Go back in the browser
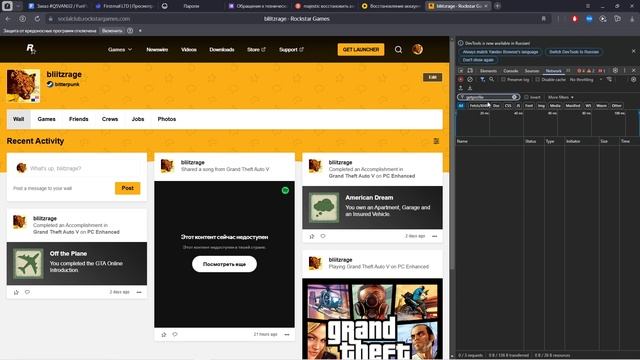The height and width of the screenshot is (360, 640). (x=8, y=19)
